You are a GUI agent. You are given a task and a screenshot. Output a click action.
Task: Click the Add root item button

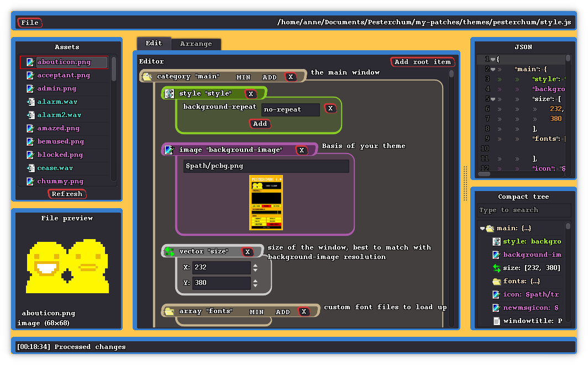[x=423, y=62]
